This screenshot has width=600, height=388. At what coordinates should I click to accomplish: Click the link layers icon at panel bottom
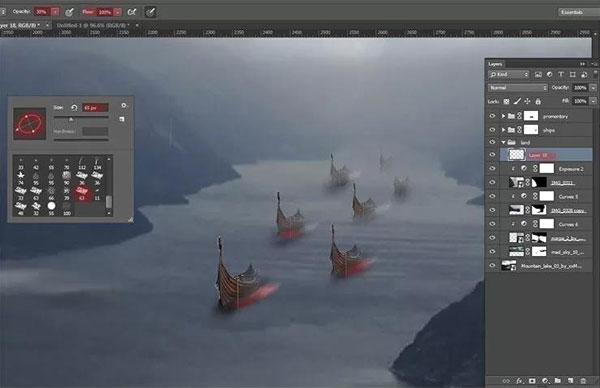(x=506, y=381)
